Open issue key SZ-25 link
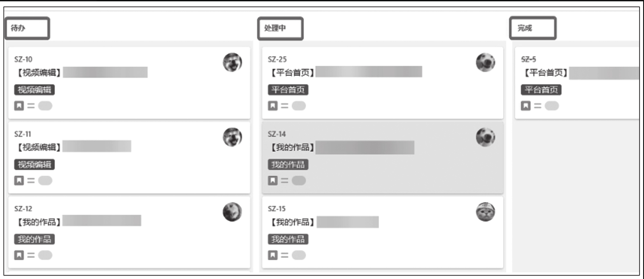The height and width of the screenshot is (279, 644). (x=277, y=59)
